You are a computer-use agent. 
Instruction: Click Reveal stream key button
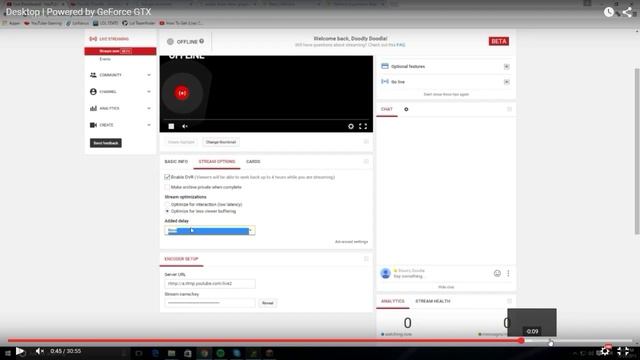point(267,303)
